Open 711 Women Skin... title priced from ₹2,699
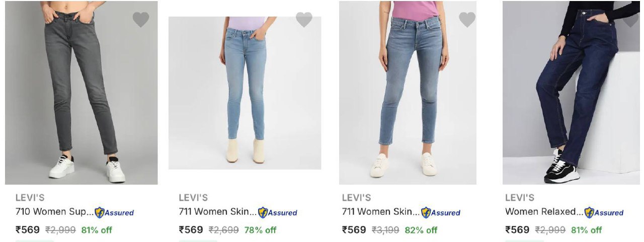The image size is (644, 242). click(217, 212)
